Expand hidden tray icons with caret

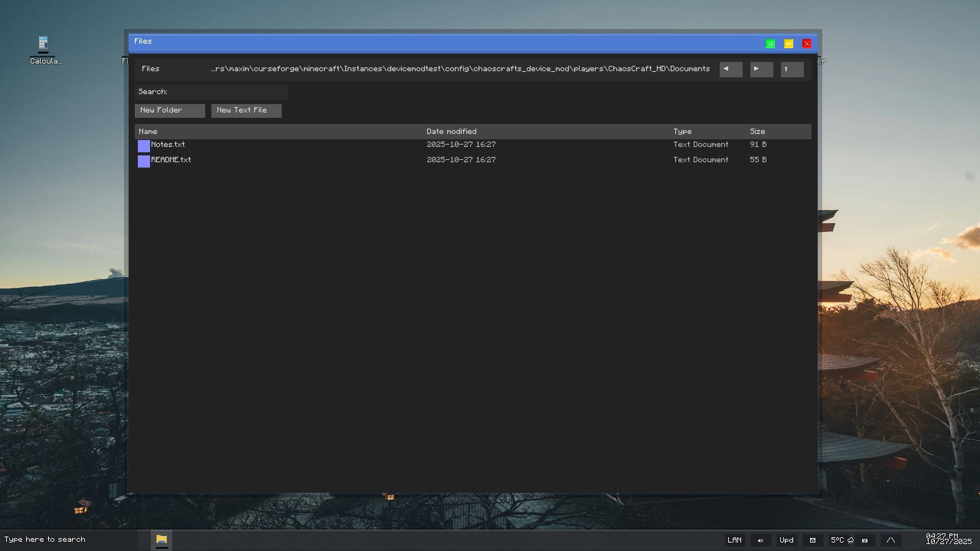click(x=890, y=540)
